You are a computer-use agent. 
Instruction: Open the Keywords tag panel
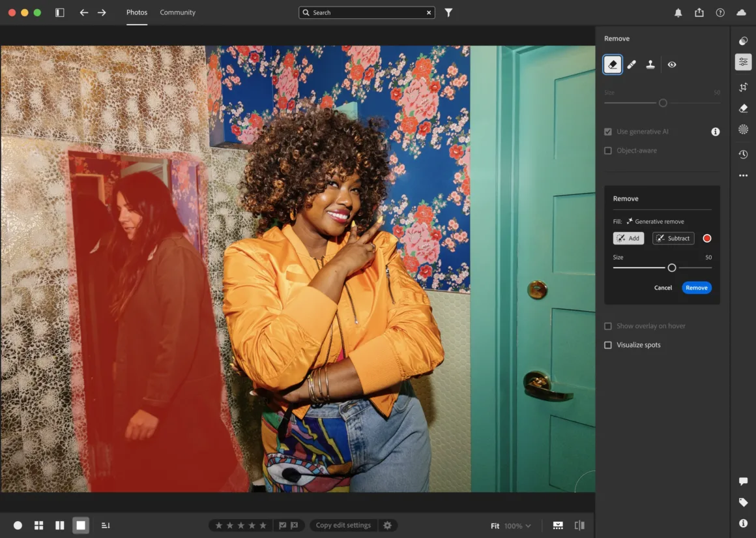pyautogui.click(x=743, y=502)
